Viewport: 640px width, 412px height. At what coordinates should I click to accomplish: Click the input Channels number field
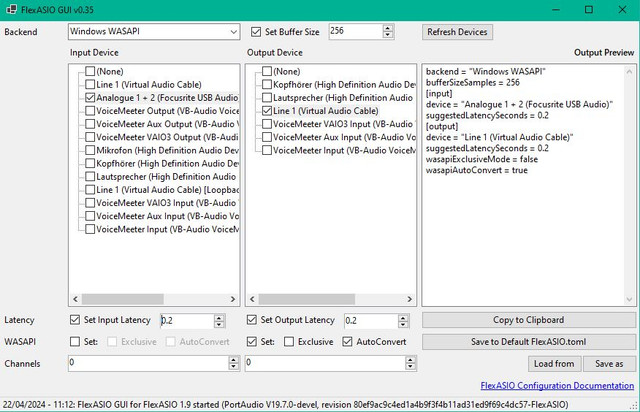pos(148,363)
